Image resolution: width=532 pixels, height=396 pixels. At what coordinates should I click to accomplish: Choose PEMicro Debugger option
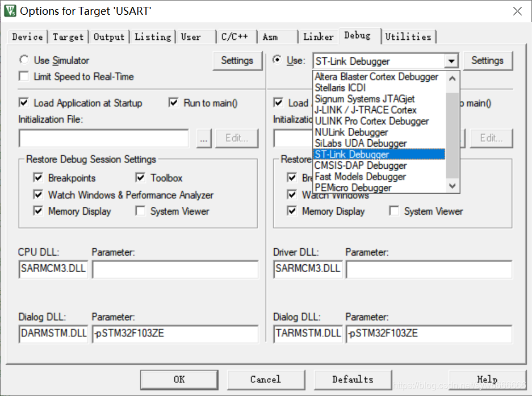pos(379,187)
